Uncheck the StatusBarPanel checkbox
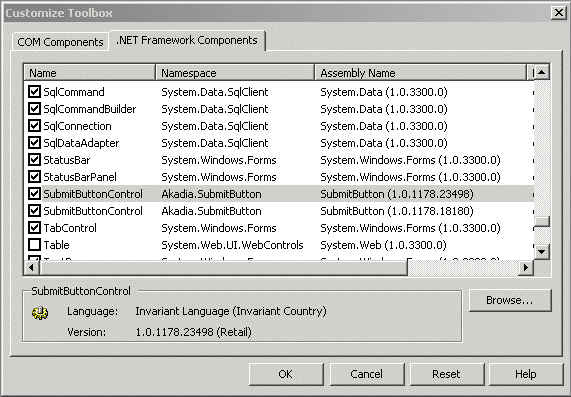The image size is (571, 397). (34, 177)
